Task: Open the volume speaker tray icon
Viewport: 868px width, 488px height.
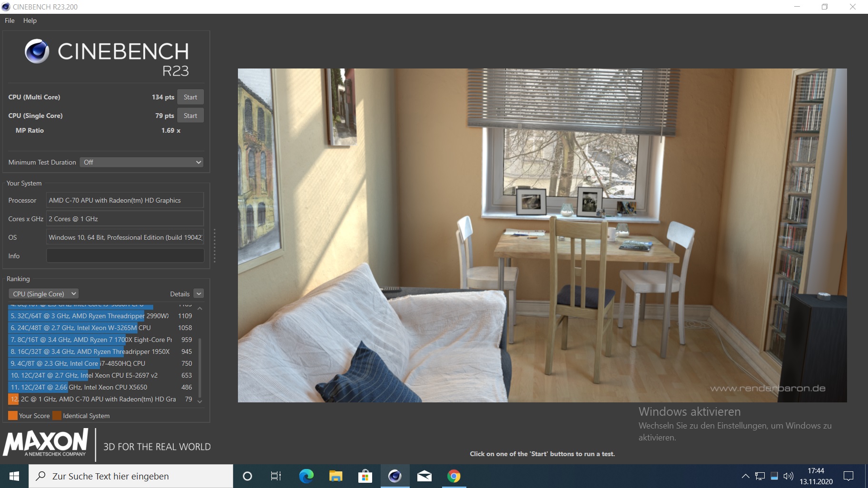Action: [x=789, y=476]
